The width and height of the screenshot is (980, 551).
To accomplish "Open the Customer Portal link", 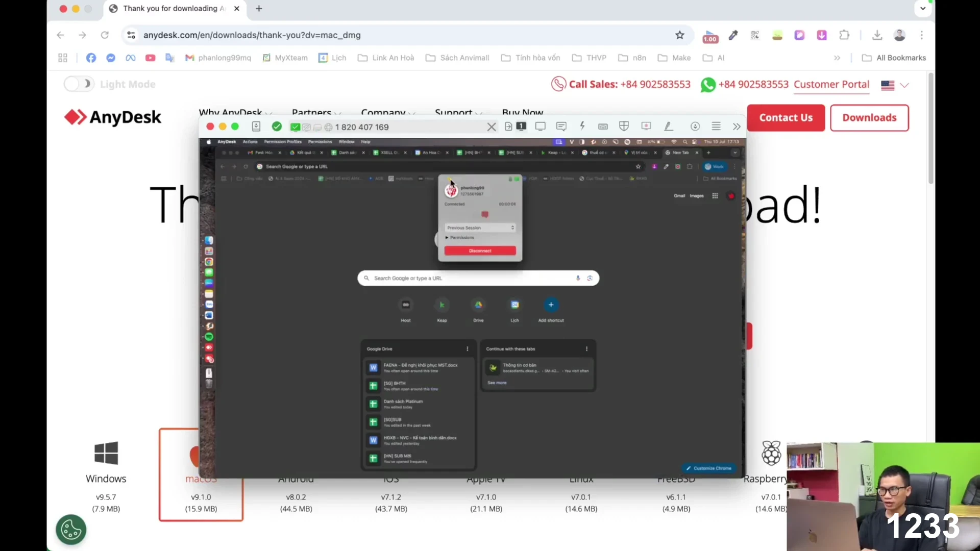I will [831, 84].
